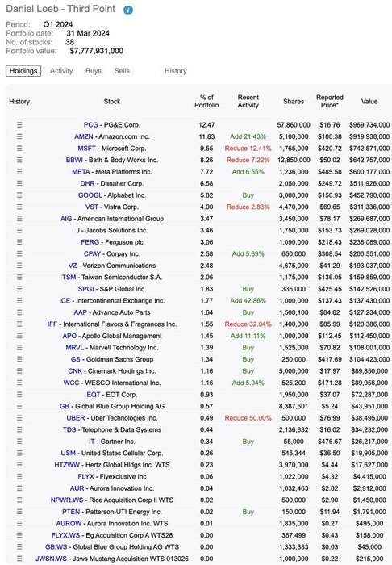Open history icon for IFF row
Image resolution: width=392 pixels, height=565 pixels.
click(19, 324)
